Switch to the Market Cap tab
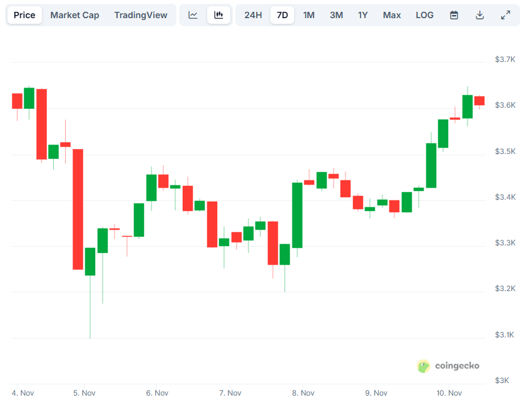 (74, 14)
